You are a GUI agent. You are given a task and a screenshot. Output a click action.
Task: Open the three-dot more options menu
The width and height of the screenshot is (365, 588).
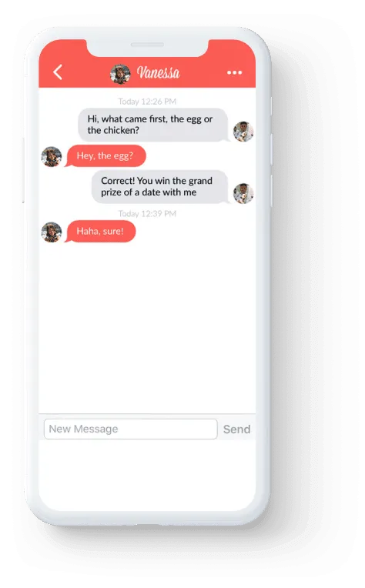tap(234, 73)
